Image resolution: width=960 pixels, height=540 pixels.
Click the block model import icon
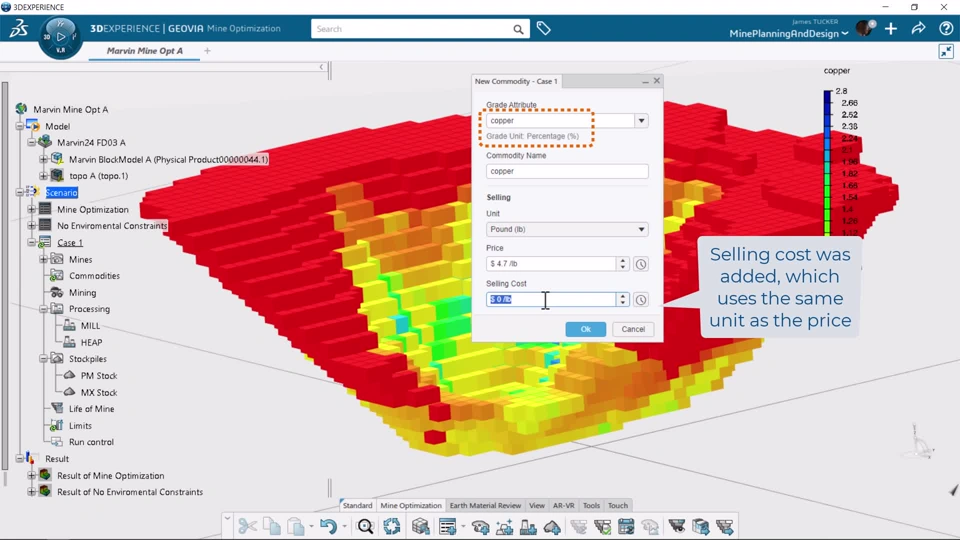click(421, 526)
